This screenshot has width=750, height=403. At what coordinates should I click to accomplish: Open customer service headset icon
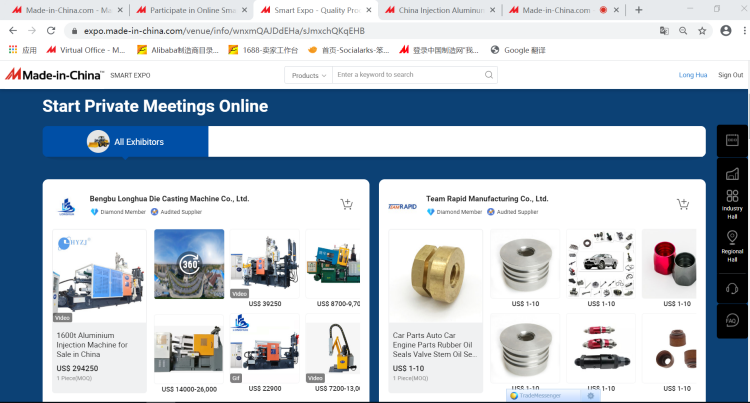(732, 288)
